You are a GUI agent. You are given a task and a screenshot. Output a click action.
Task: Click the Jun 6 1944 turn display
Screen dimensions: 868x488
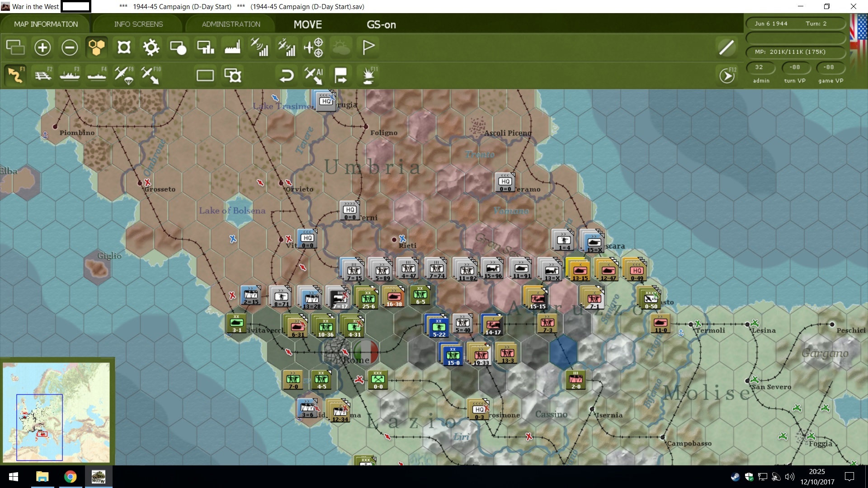click(795, 23)
